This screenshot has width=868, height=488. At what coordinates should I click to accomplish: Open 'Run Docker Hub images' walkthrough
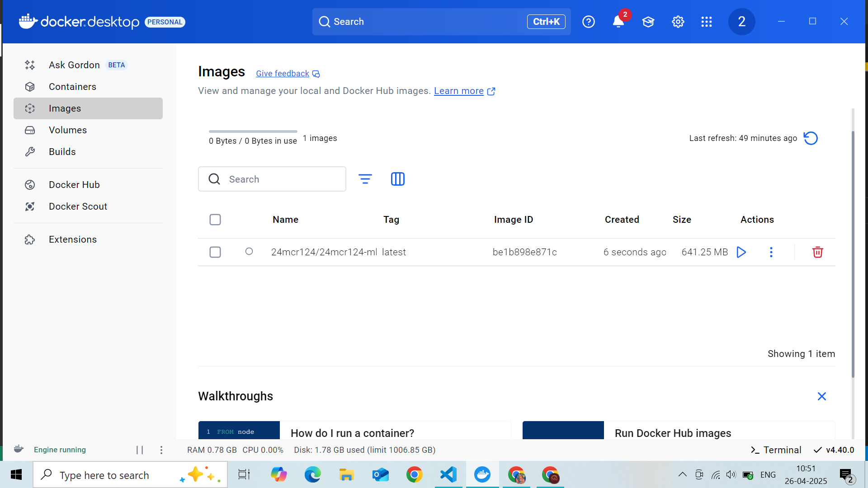679,431
